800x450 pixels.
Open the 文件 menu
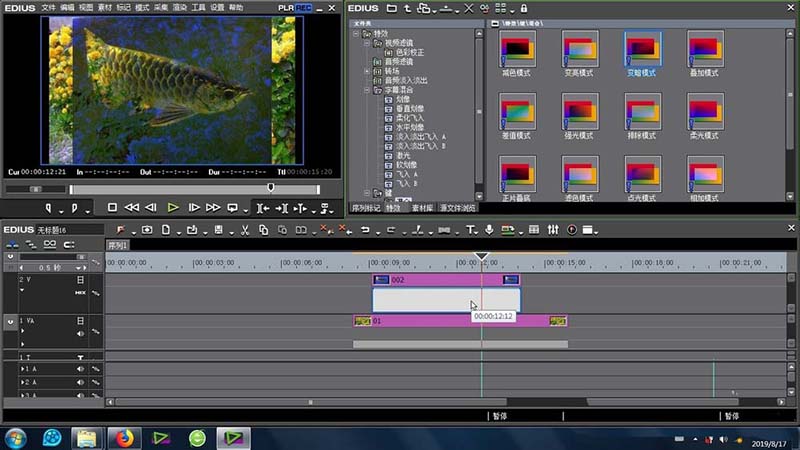tap(49, 7)
